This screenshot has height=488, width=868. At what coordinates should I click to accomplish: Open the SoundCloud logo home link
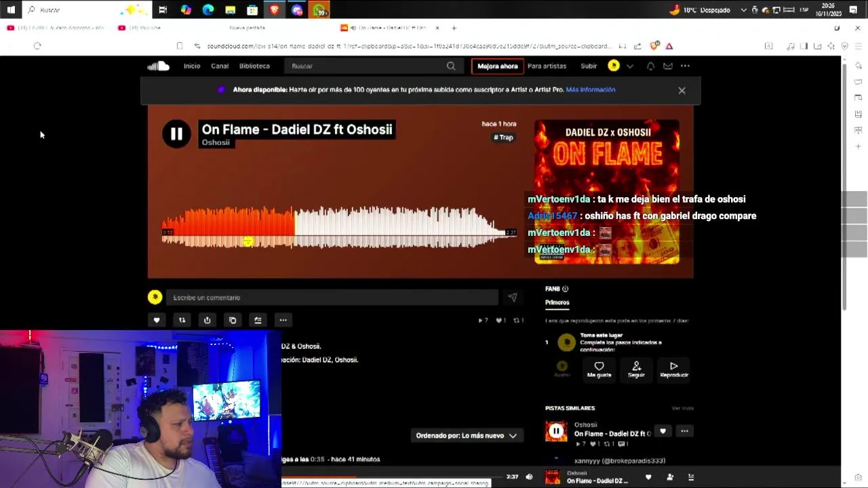coord(159,66)
